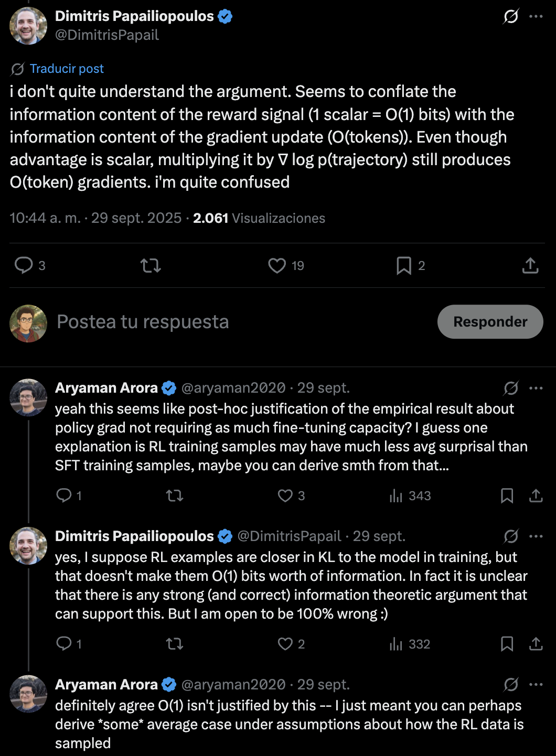Image resolution: width=556 pixels, height=756 pixels.
Task: Focus the Postea tu respuesta field
Action: 241,321
